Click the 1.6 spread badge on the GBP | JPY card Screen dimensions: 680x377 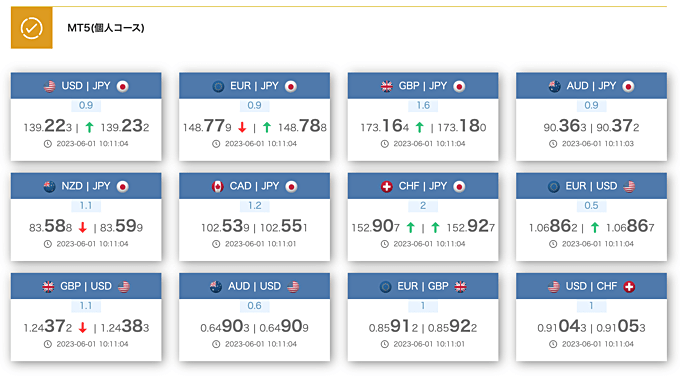423,105
